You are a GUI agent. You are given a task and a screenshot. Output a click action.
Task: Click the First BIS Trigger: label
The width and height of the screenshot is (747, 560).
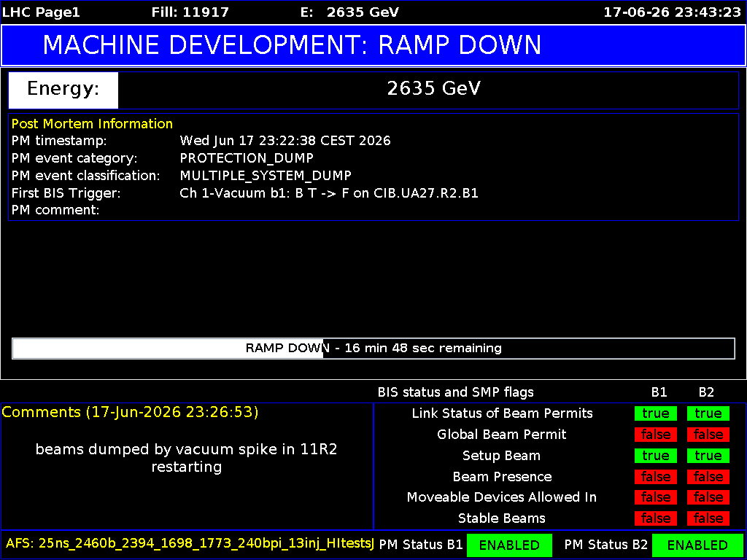tap(66, 192)
